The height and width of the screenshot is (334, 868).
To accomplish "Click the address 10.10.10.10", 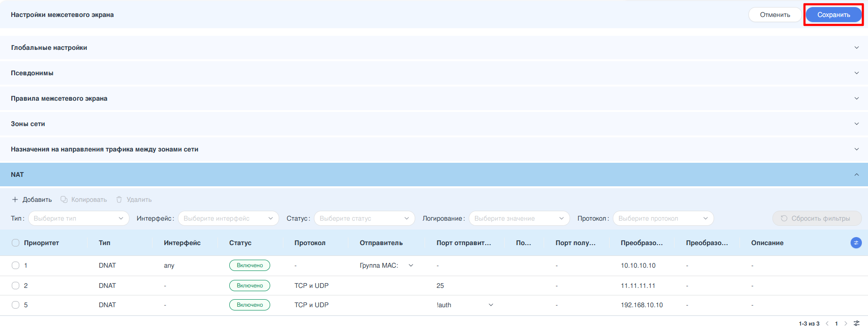I will (x=638, y=265).
